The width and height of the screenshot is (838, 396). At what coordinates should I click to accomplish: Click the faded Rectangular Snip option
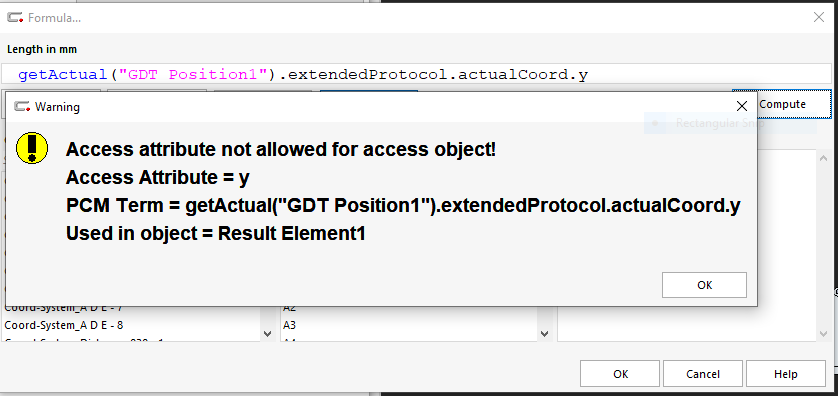click(x=719, y=123)
